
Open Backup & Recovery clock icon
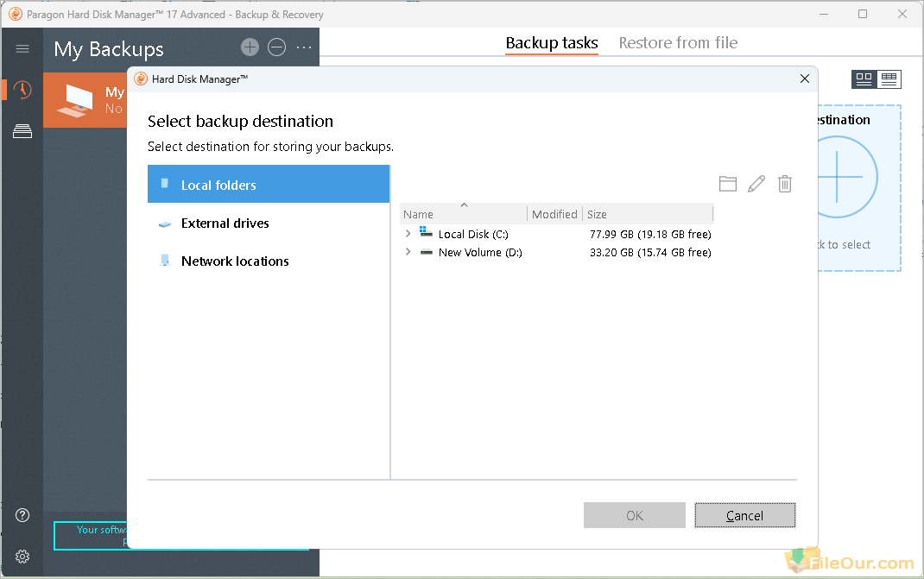point(22,90)
